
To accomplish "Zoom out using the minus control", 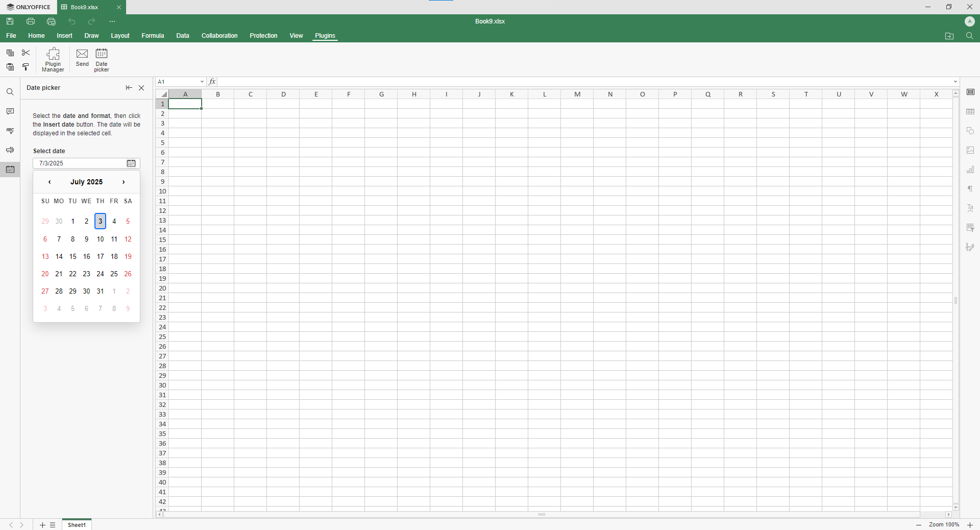I will pos(918,525).
